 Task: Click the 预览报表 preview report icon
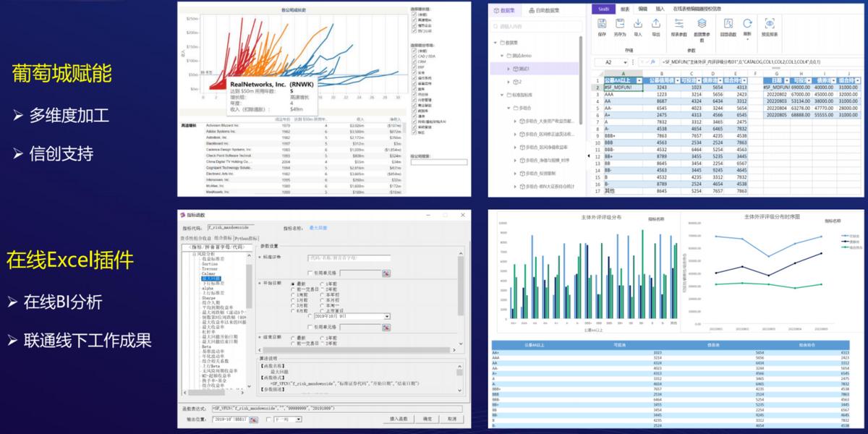coord(770,24)
